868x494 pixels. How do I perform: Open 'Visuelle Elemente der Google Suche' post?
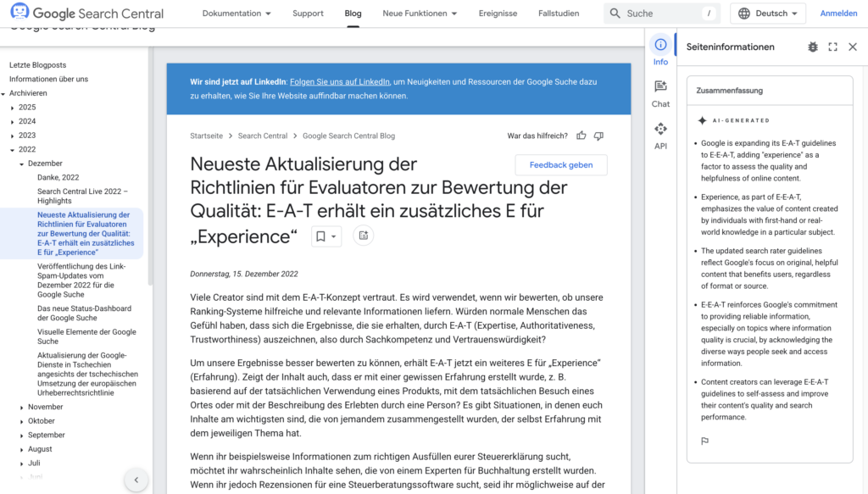point(86,337)
